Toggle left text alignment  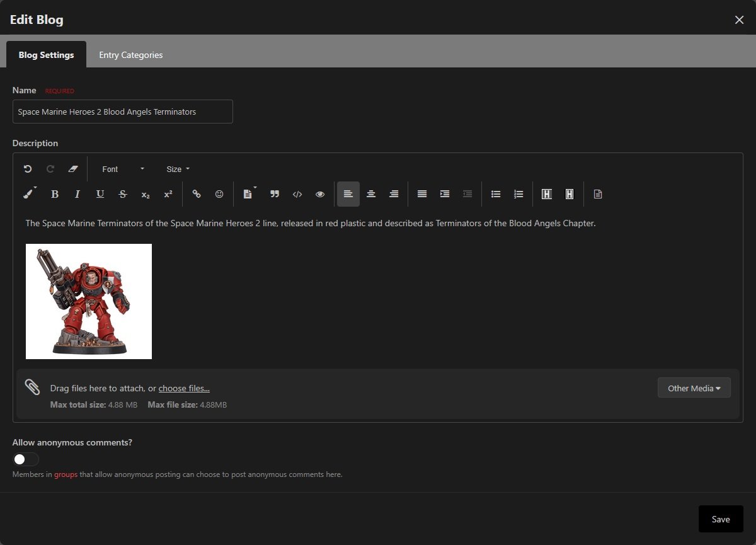click(348, 194)
